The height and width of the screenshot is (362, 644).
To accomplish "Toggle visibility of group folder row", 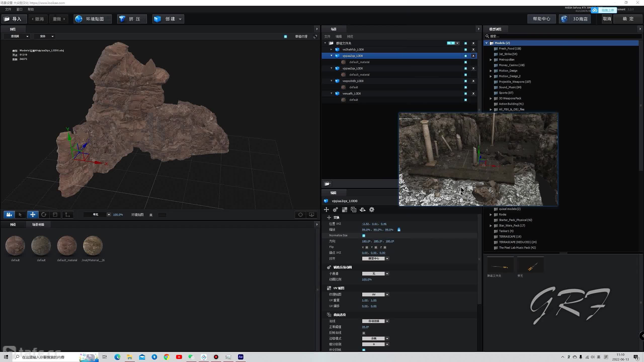I will (466, 43).
